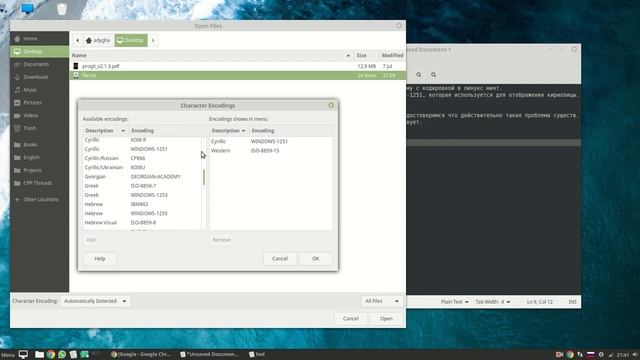The image size is (640, 360).
Task: Click first search icon in Xed toolbar
Action: pyautogui.click(x=419, y=75)
